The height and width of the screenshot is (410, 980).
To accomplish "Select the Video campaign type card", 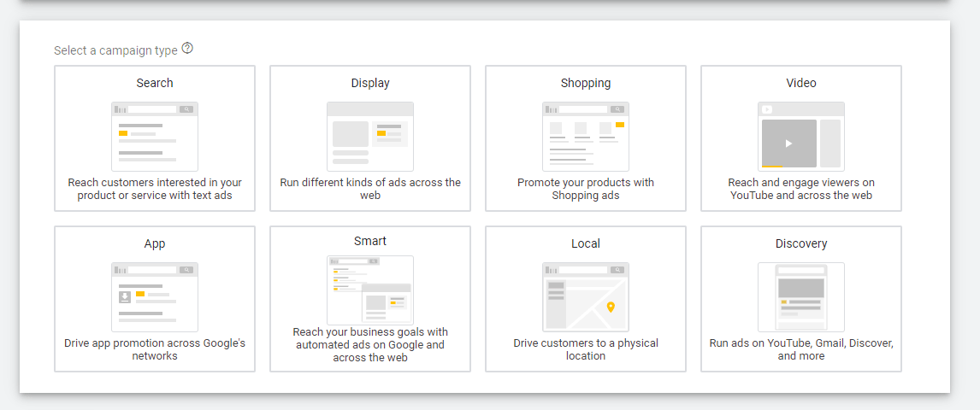I will [801, 138].
